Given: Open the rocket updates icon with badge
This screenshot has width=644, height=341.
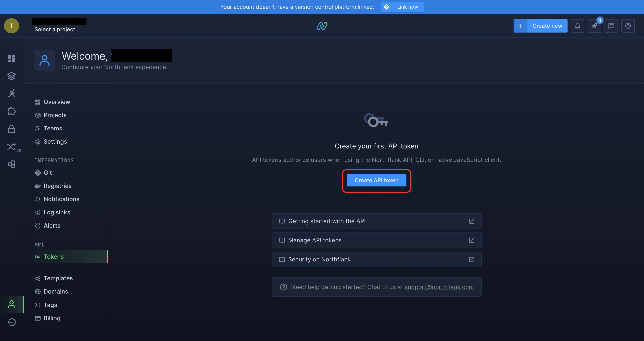Looking at the screenshot, I should click(x=594, y=26).
